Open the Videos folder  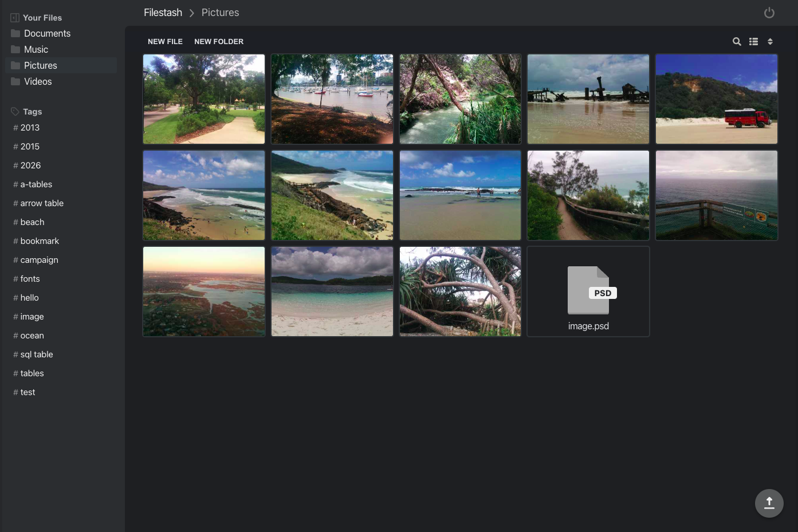coord(61,81)
